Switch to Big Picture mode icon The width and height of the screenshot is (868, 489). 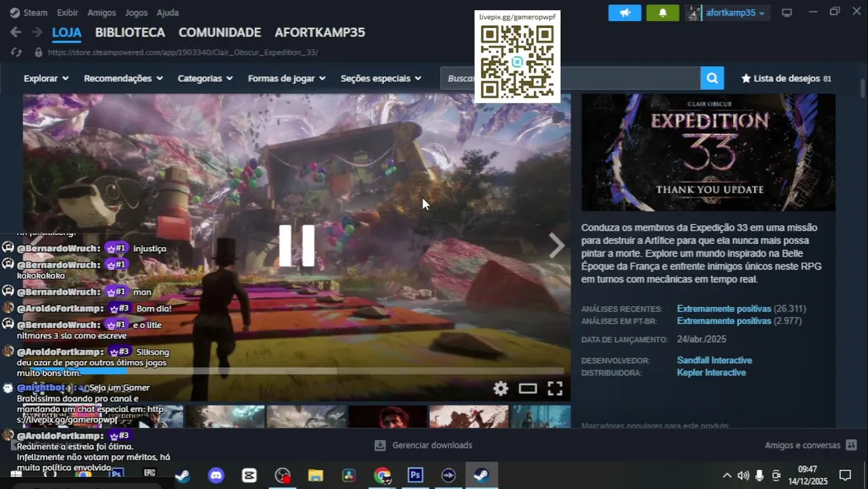(x=786, y=13)
